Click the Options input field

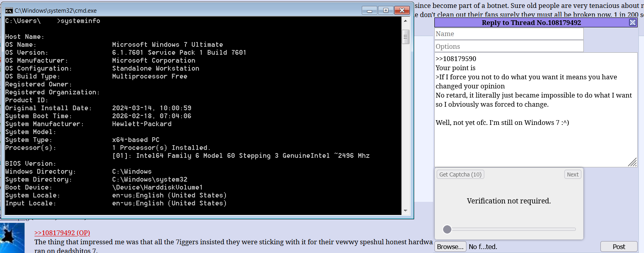tap(509, 46)
